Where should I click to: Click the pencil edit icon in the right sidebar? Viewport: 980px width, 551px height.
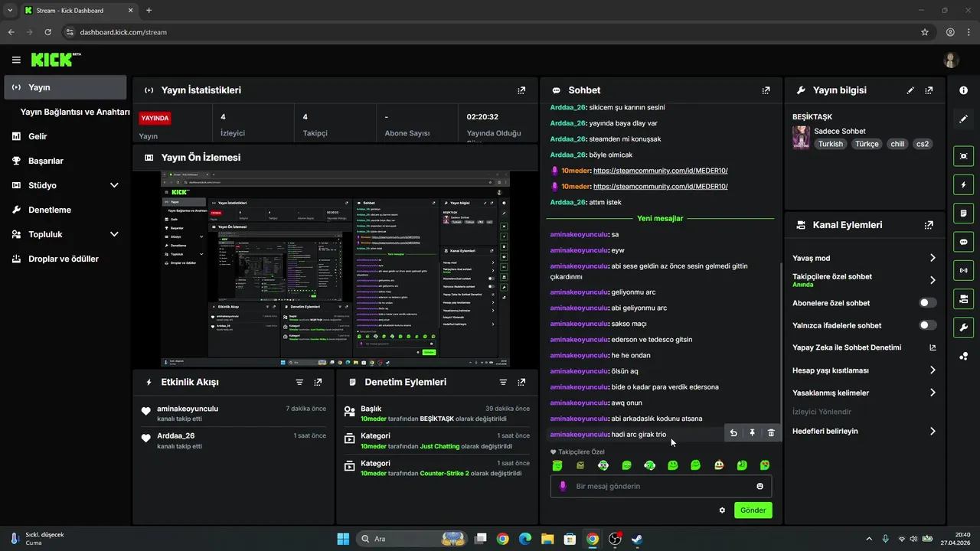point(963,119)
